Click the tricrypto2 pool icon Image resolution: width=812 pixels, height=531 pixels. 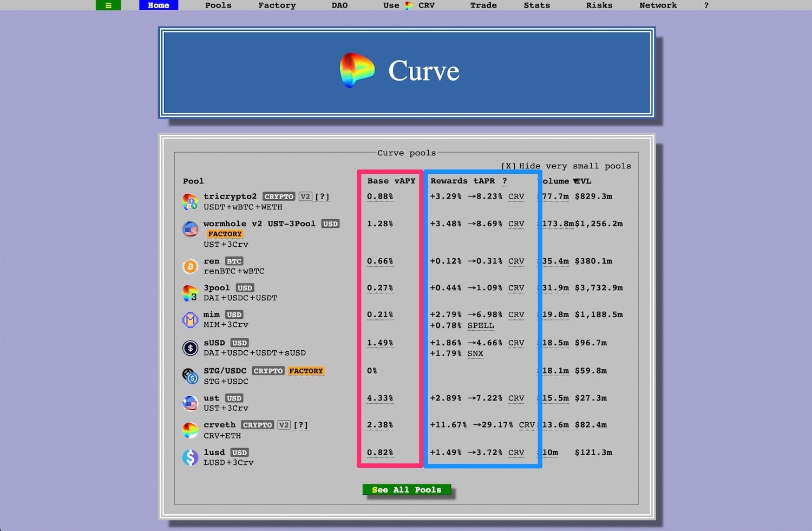(190, 202)
